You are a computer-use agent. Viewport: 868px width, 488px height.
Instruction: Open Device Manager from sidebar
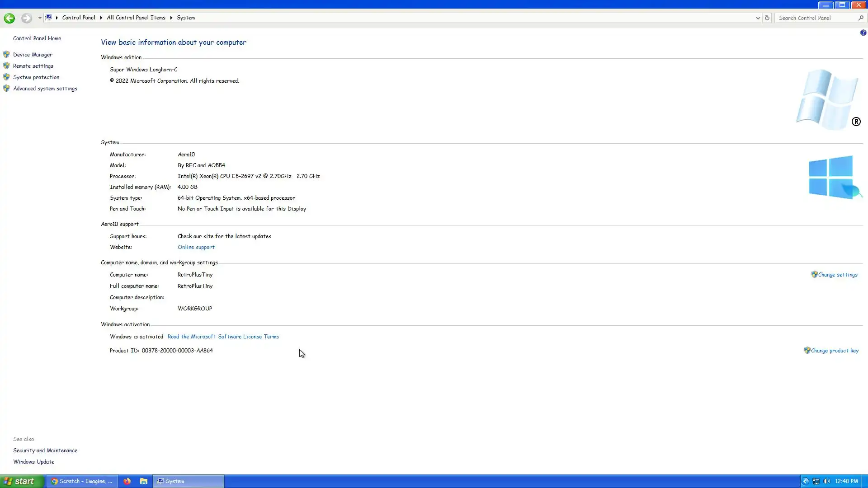pyautogui.click(x=33, y=55)
